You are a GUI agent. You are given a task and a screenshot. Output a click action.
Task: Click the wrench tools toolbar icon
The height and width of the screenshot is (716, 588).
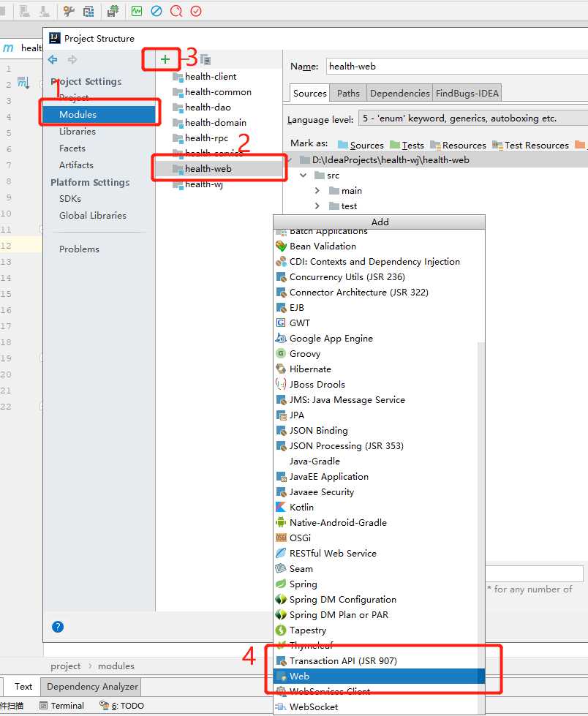point(69,11)
